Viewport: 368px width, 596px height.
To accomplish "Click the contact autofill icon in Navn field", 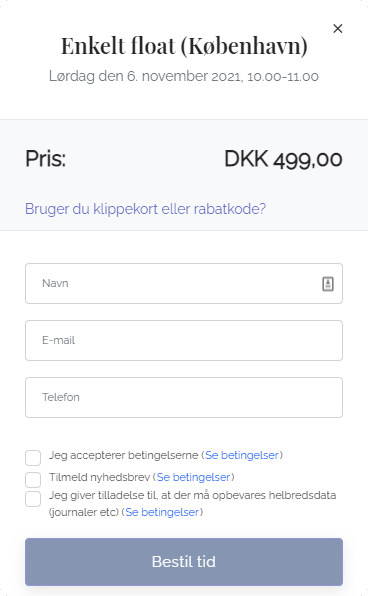I will 328,284.
